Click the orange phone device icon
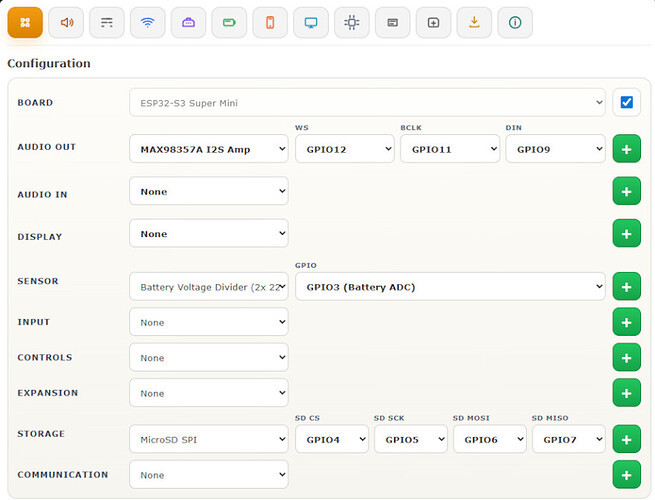655x500 pixels. tap(270, 23)
